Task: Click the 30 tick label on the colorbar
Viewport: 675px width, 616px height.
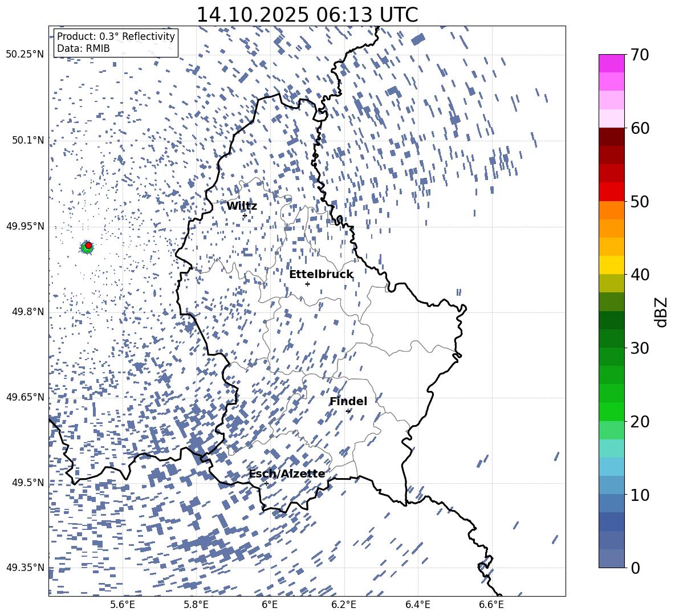Action: (640, 348)
